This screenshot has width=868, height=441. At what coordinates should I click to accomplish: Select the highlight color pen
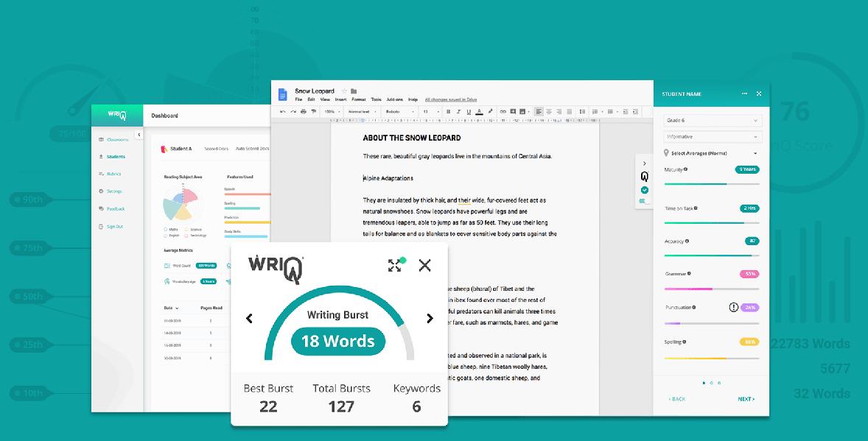[490, 111]
